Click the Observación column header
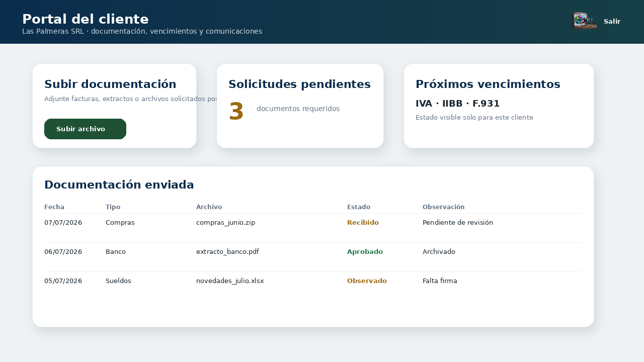The height and width of the screenshot is (362, 644). click(443, 207)
